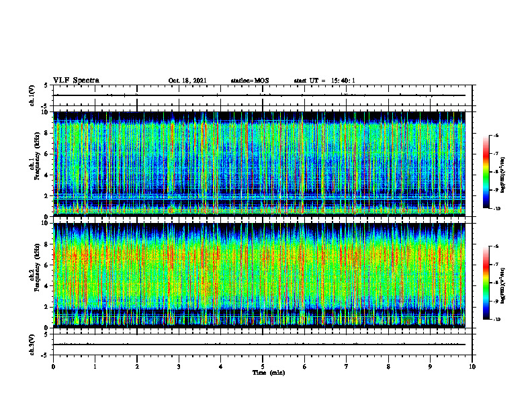Viewport: 532px width, 411px height.
Task: Click the ch.1 color scale "log(PSD)" label
Action: (x=503, y=175)
